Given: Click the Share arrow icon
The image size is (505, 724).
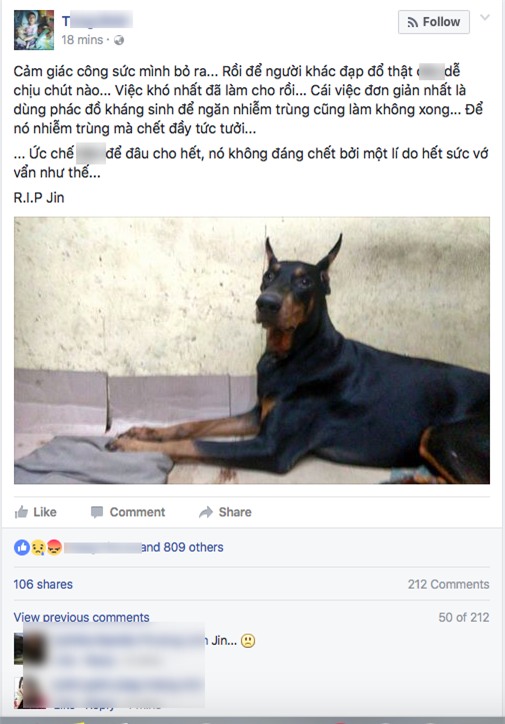Looking at the screenshot, I should (x=206, y=512).
